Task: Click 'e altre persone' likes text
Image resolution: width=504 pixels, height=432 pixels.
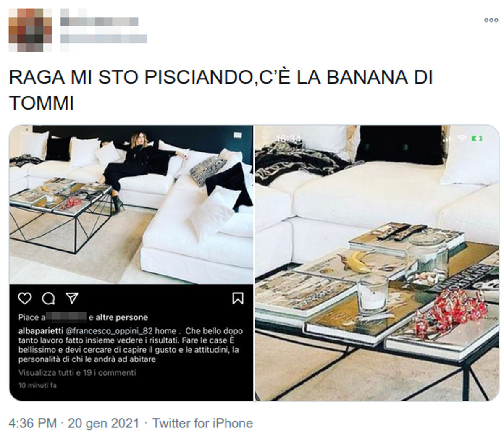Action: pyautogui.click(x=118, y=317)
